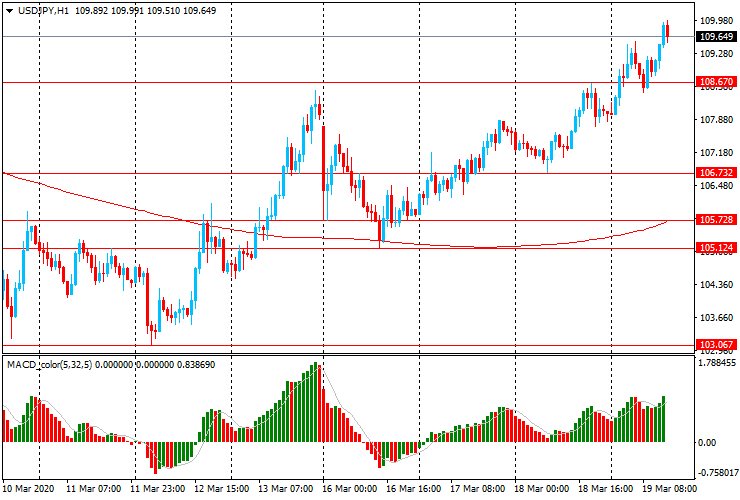This screenshot has width=740, height=500.
Task: Click the 16 Mar 16:00 time label
Action: (413, 488)
